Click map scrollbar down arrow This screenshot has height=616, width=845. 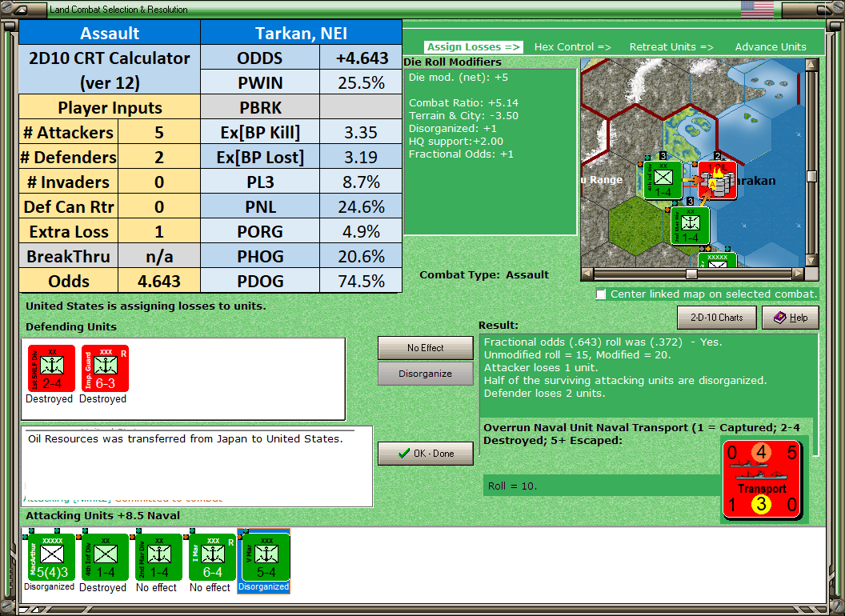811,260
